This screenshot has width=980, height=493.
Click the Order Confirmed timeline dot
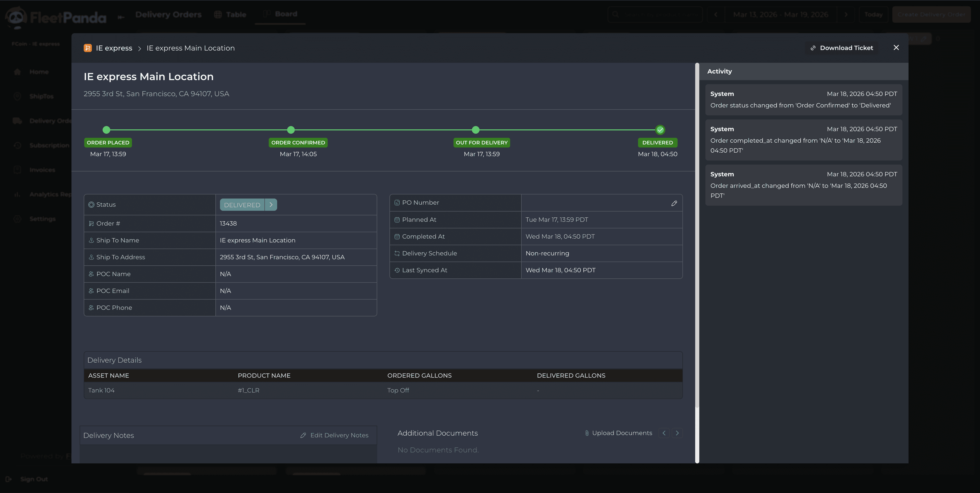pyautogui.click(x=291, y=130)
